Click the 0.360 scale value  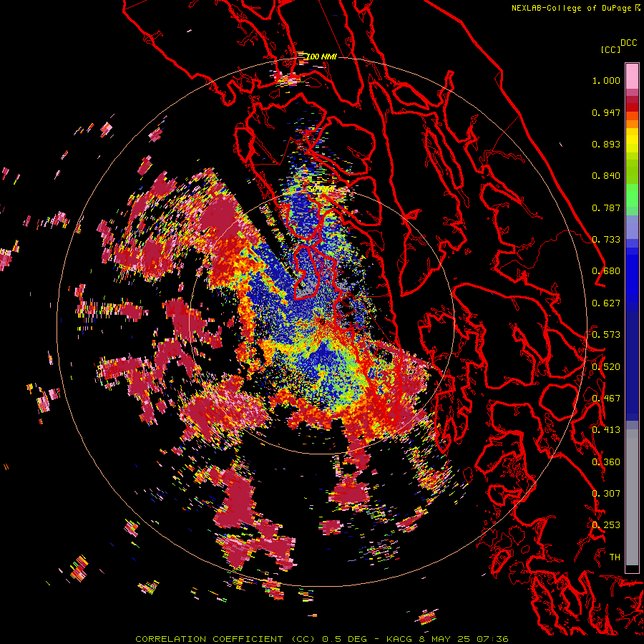606,462
